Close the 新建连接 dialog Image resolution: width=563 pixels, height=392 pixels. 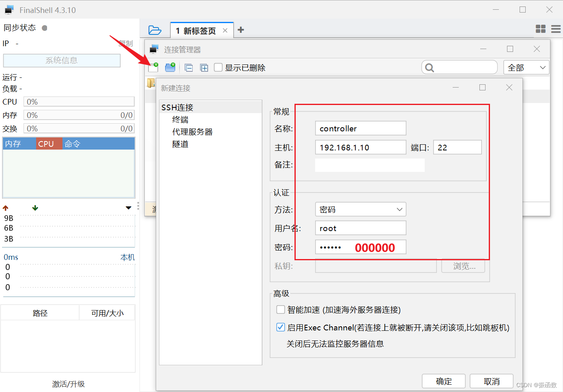[509, 88]
